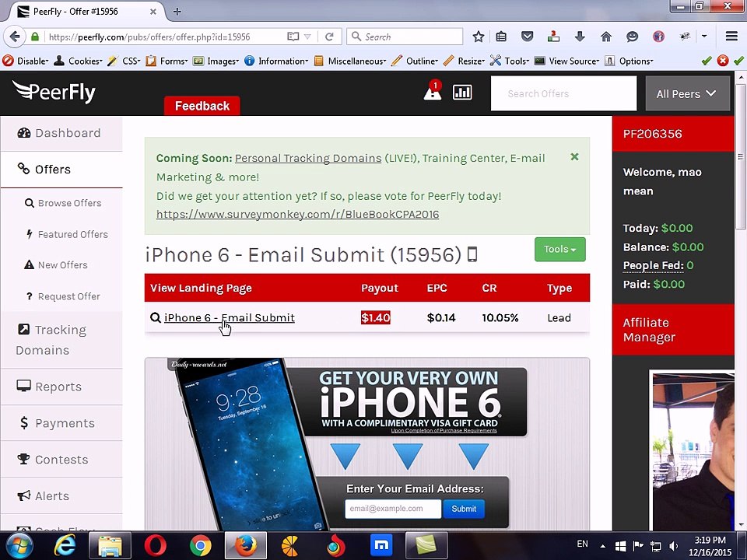Go to the Firefox home icon
The width and height of the screenshot is (747, 560).
pyautogui.click(x=606, y=37)
